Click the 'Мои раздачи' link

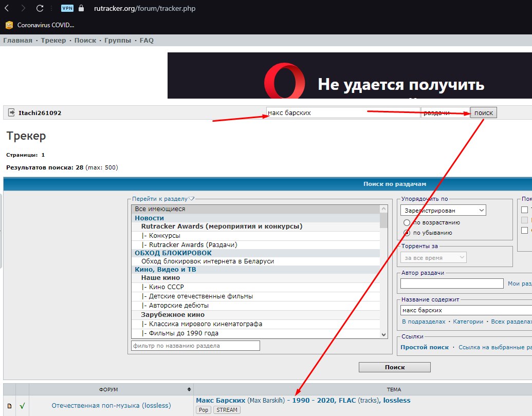520,283
